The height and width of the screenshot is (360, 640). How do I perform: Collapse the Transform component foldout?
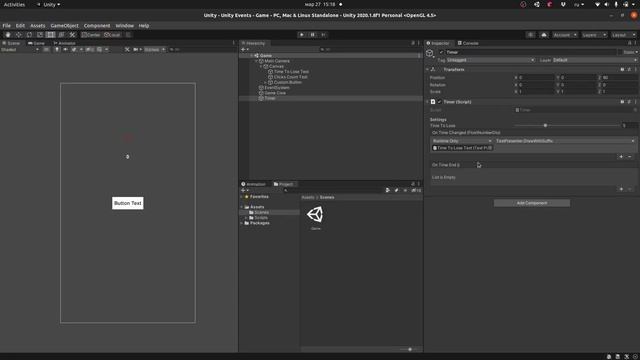(427, 69)
